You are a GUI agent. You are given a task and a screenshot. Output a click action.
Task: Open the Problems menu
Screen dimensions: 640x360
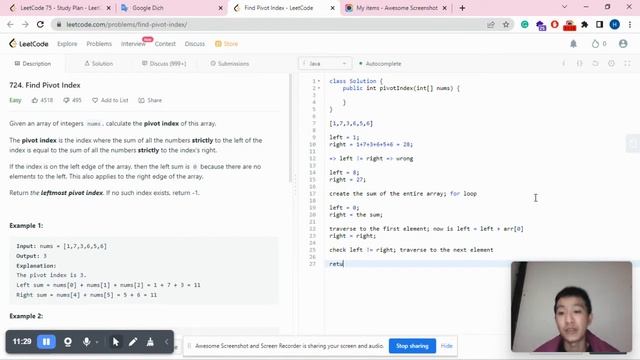coord(99,44)
